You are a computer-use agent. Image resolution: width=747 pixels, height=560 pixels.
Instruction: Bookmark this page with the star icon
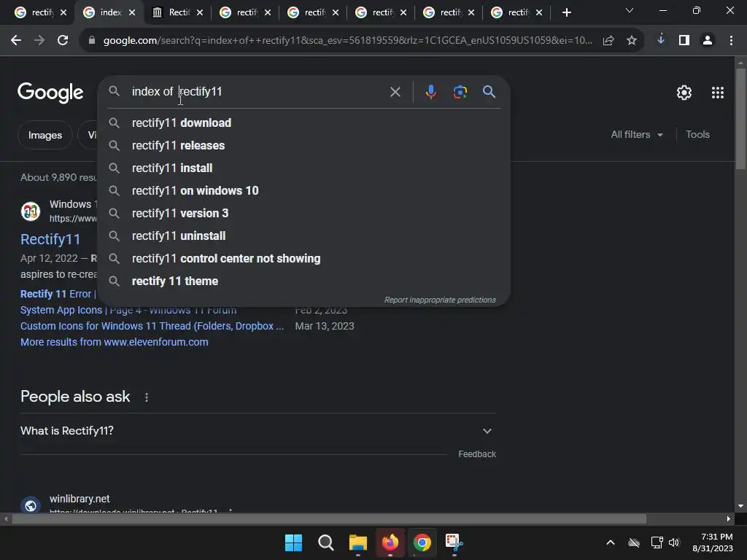point(632,41)
